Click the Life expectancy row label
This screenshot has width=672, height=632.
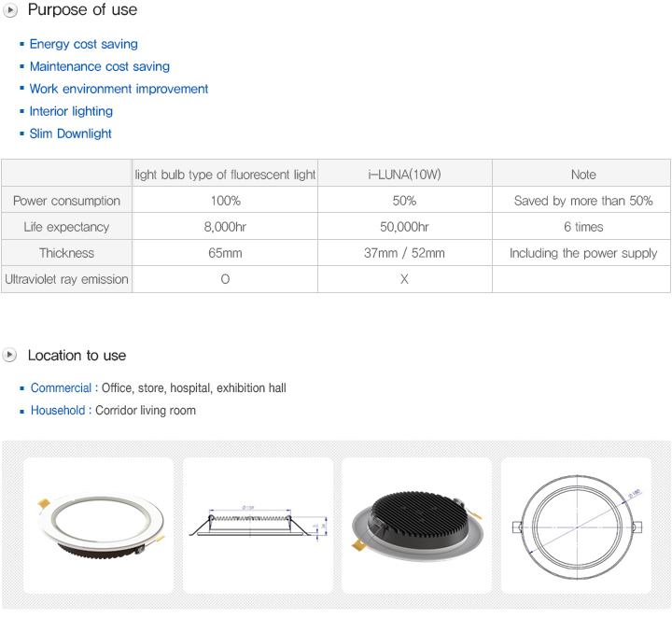point(66,227)
